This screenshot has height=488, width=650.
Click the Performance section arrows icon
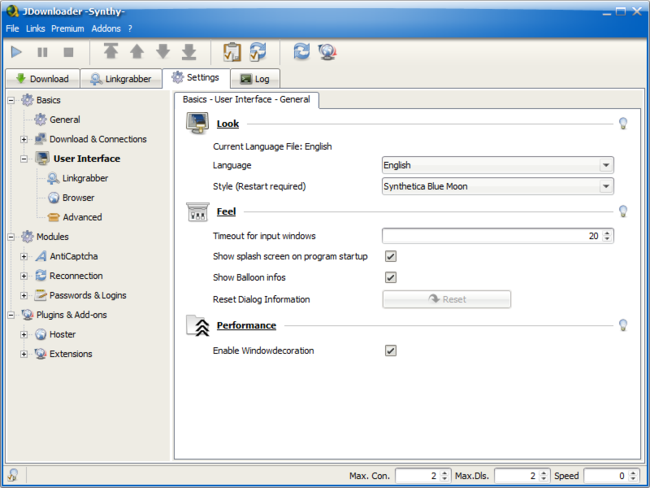pyautogui.click(x=197, y=325)
